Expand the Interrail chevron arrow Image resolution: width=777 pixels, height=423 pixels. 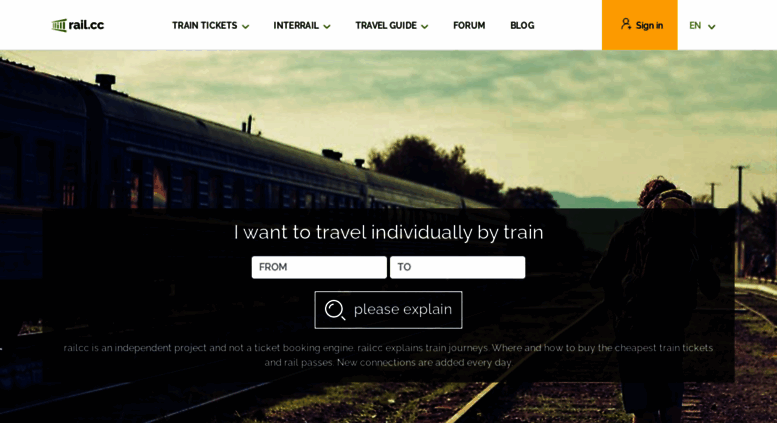point(327,27)
